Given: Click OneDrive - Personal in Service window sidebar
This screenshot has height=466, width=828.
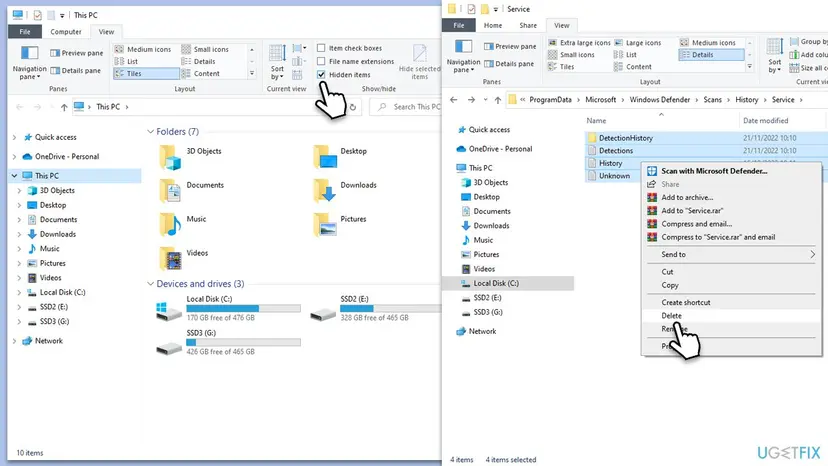Looking at the screenshot, I should [x=494, y=149].
